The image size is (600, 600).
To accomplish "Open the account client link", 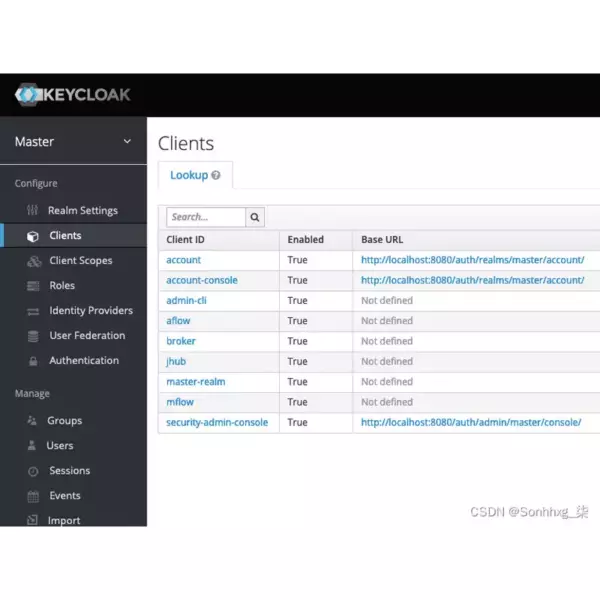I will pyautogui.click(x=183, y=260).
